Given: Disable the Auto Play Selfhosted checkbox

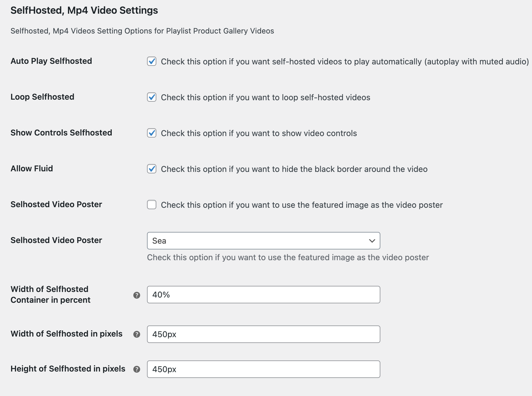Looking at the screenshot, I should pos(152,61).
